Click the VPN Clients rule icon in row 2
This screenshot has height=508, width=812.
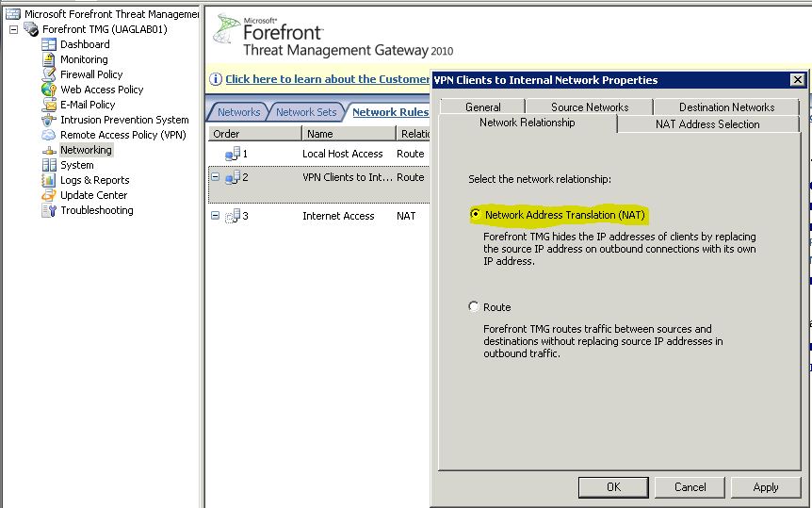pos(233,177)
